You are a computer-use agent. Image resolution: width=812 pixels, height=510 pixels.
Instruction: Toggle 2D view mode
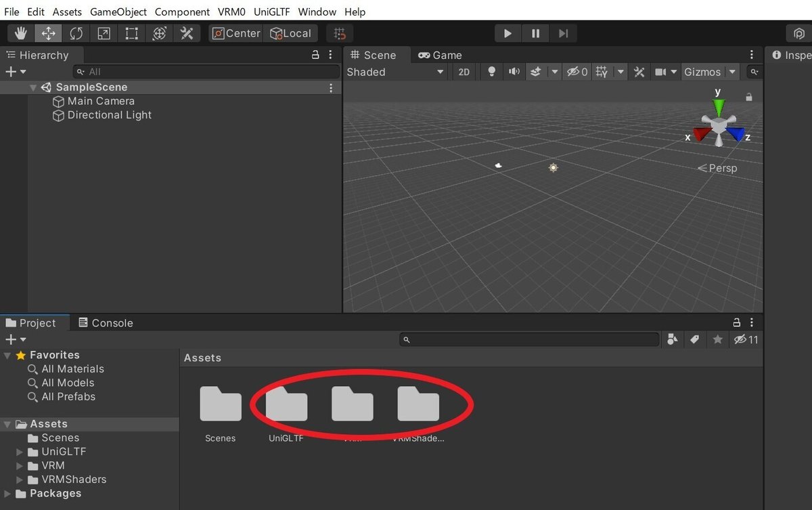point(464,72)
